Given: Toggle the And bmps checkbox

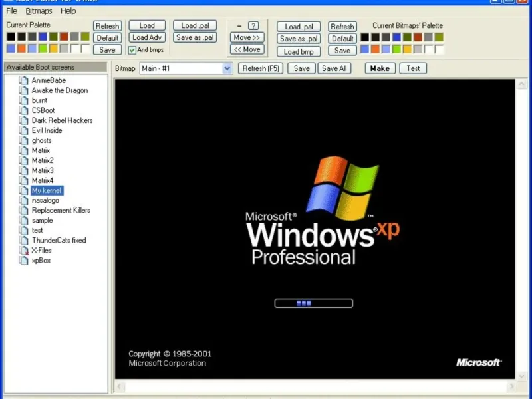Looking at the screenshot, I should [132, 50].
